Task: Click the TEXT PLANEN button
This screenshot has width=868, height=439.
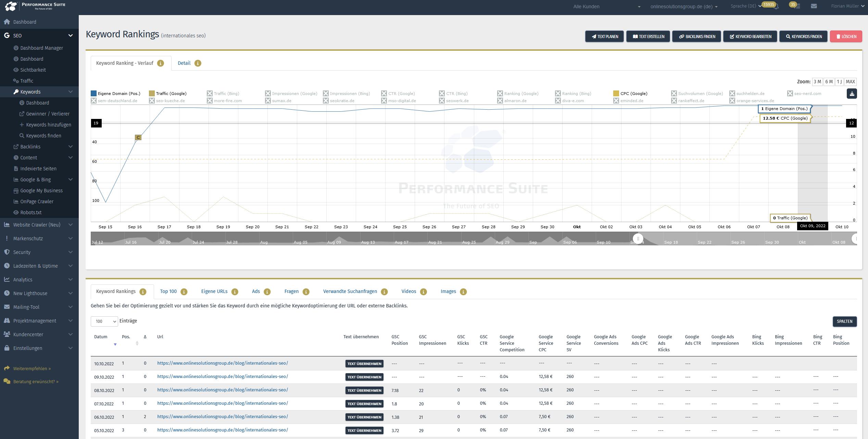Action: (x=604, y=37)
